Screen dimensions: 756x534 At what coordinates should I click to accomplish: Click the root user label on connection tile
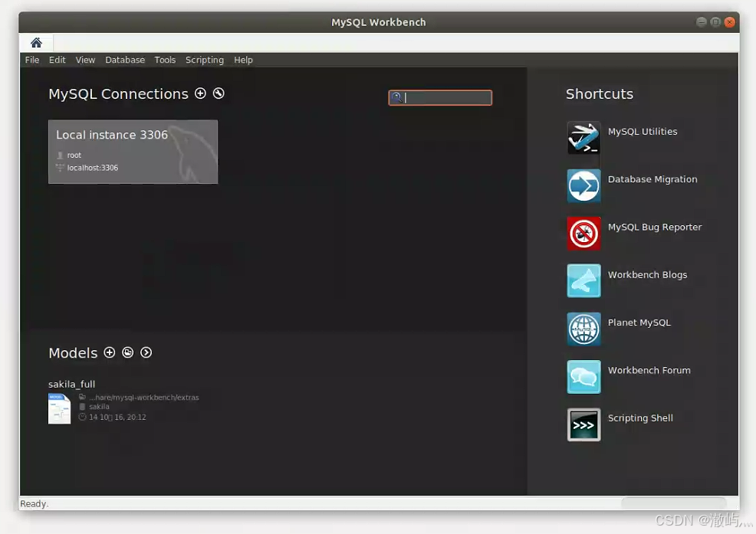point(74,156)
